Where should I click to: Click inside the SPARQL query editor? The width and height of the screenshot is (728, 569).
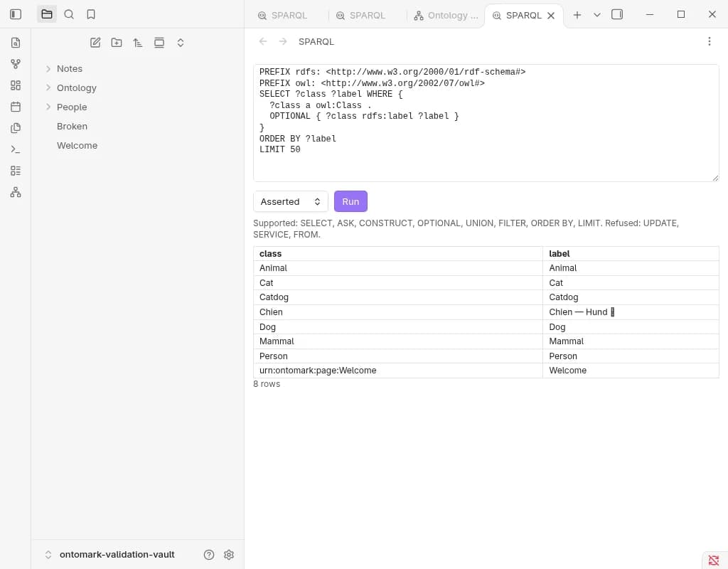pos(486,123)
